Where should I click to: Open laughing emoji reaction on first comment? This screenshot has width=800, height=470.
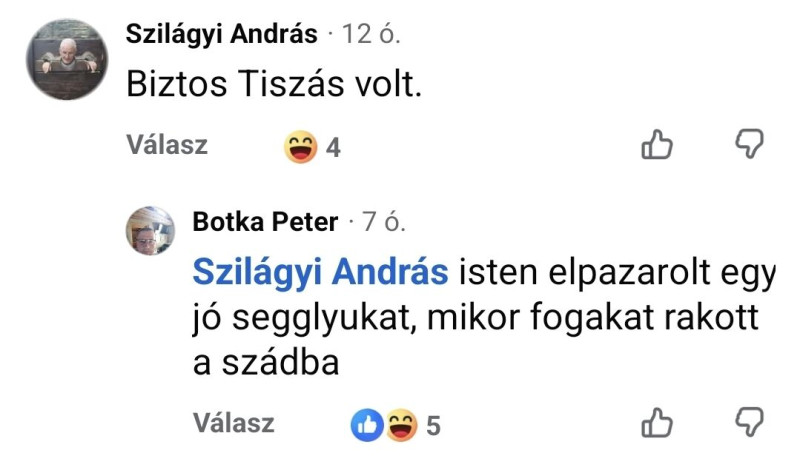(x=301, y=147)
